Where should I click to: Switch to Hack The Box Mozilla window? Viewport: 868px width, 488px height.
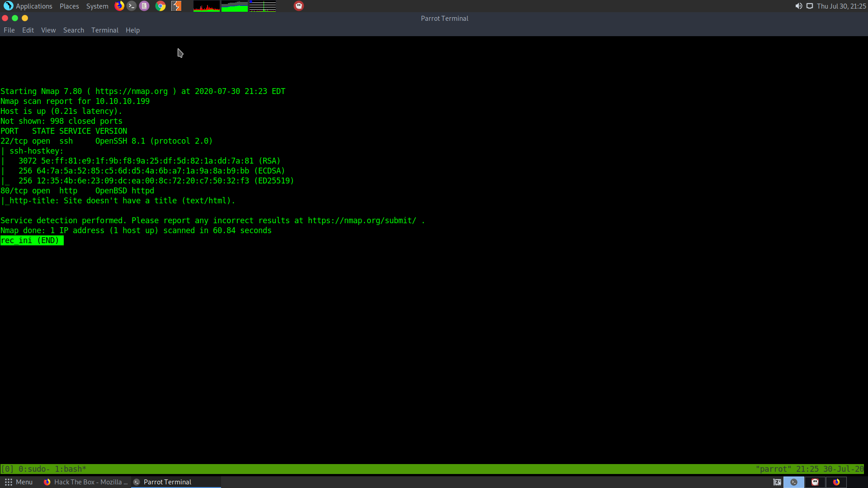click(x=86, y=482)
